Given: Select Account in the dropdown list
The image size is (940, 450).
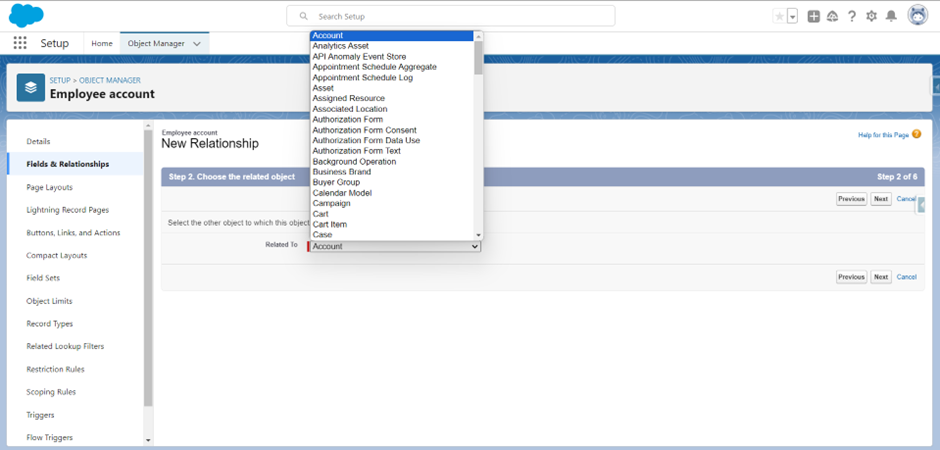Looking at the screenshot, I should point(392,35).
